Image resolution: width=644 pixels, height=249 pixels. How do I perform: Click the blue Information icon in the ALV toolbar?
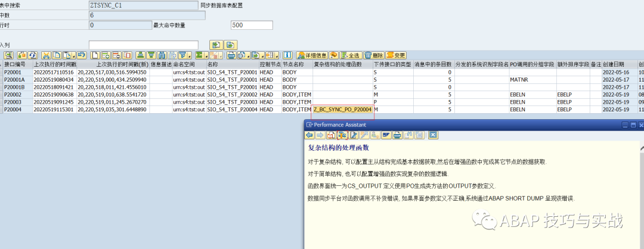tap(288, 55)
